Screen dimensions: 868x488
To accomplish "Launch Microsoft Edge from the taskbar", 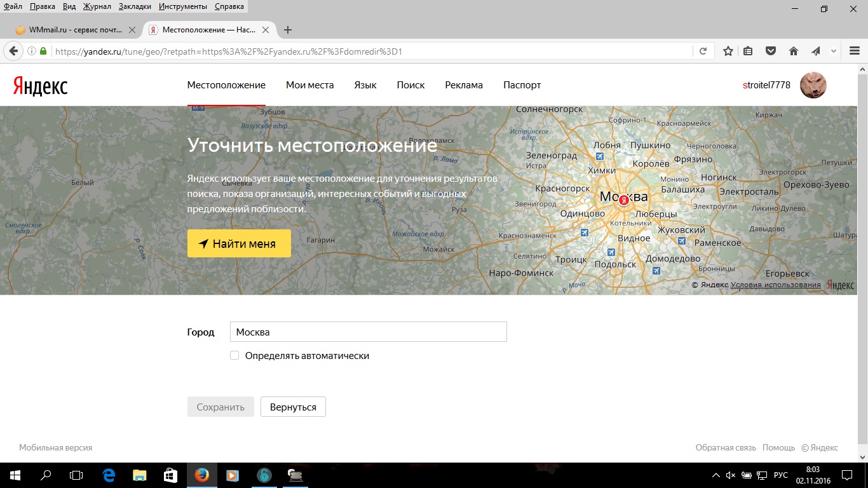I will pos(109,475).
